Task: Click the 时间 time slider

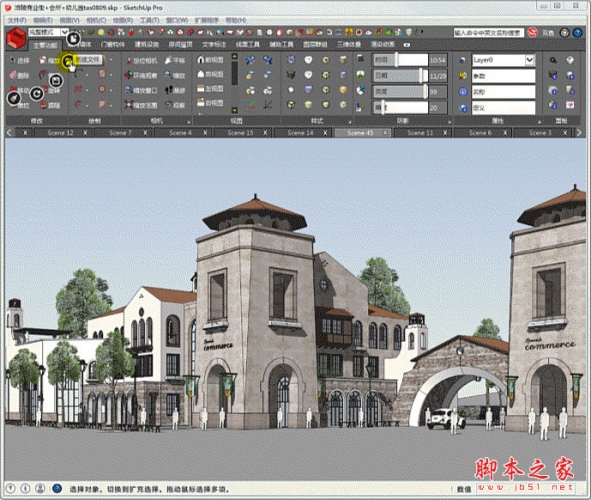Action: point(400,60)
